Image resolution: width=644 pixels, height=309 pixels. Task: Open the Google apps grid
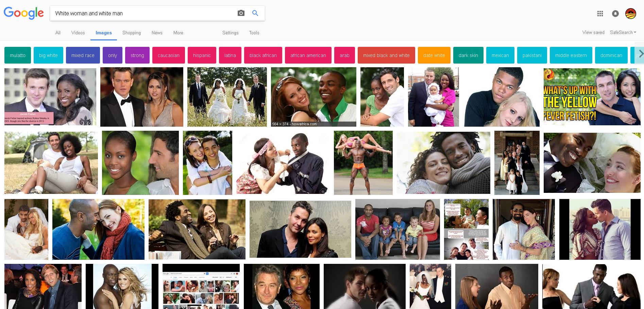coord(600,14)
